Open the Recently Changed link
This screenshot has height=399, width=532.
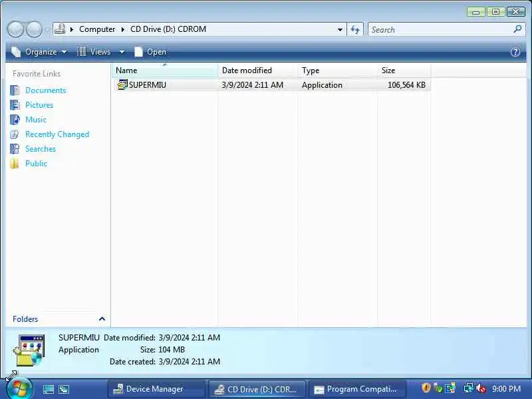(x=57, y=134)
